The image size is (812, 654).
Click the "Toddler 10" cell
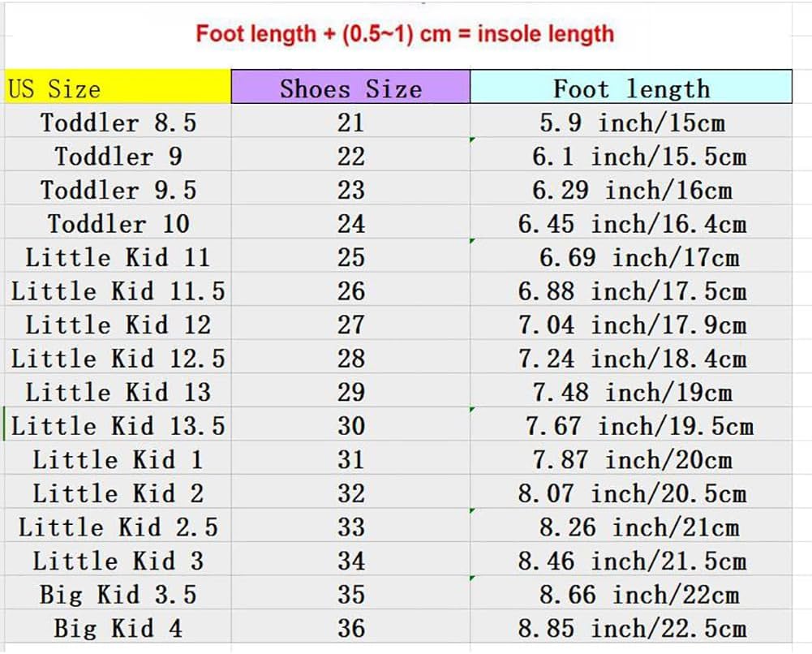click(x=118, y=223)
